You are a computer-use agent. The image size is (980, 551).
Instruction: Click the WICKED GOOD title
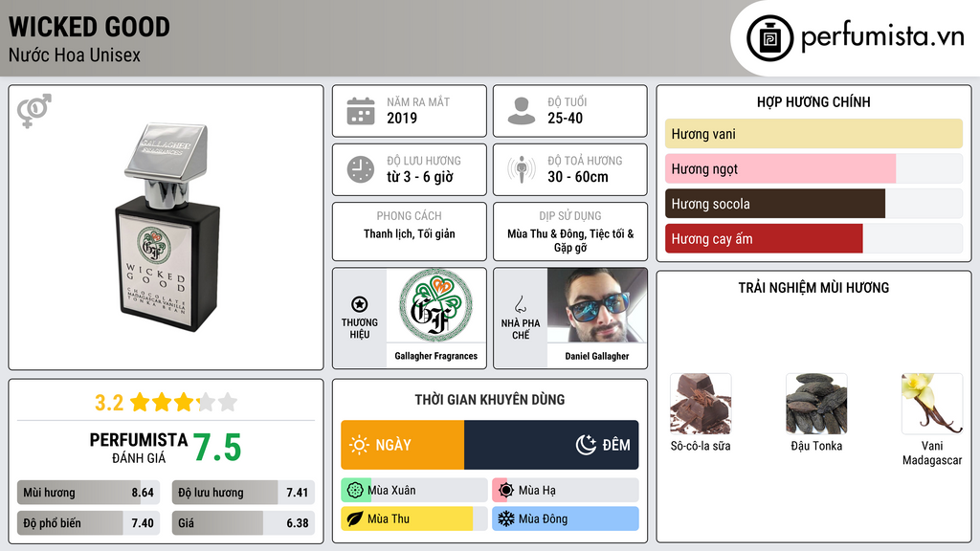pos(89,27)
